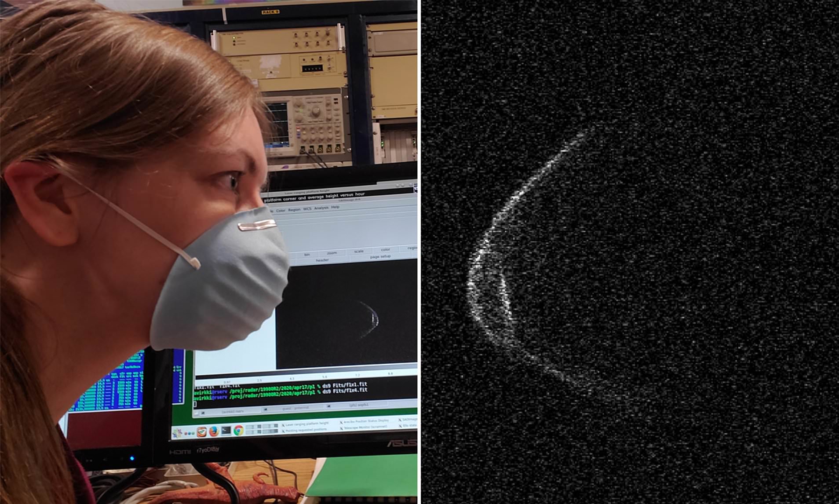Open Telescope Monitor (scramnet) taskbar entry
This screenshot has width=839, height=504.
pos(363,427)
